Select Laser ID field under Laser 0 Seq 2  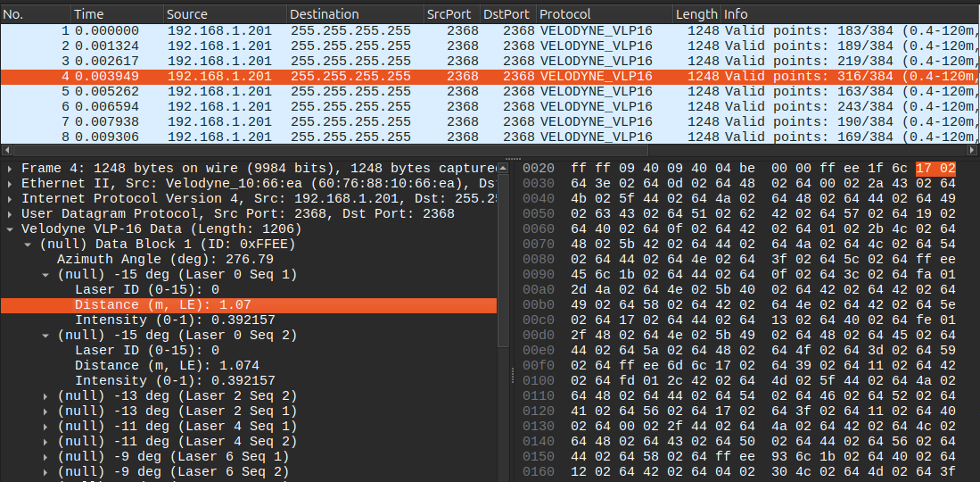point(147,351)
